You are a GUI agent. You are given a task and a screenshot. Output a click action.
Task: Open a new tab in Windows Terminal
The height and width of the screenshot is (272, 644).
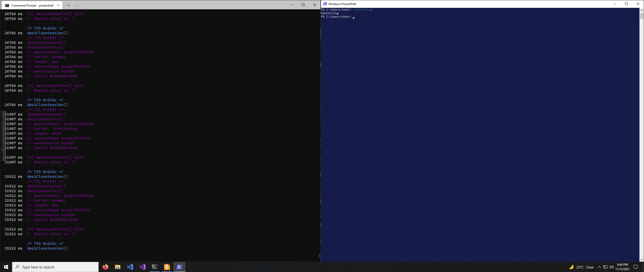coord(69,5)
